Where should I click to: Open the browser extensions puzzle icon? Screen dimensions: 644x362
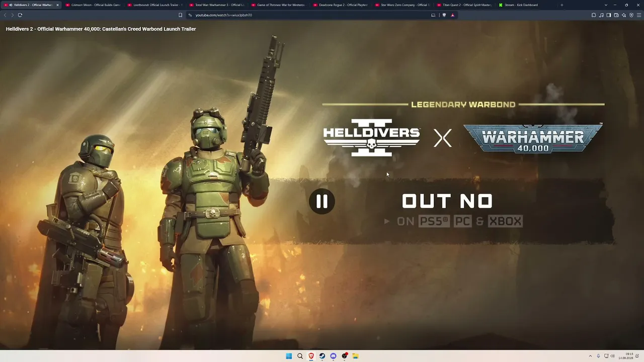pos(594,15)
